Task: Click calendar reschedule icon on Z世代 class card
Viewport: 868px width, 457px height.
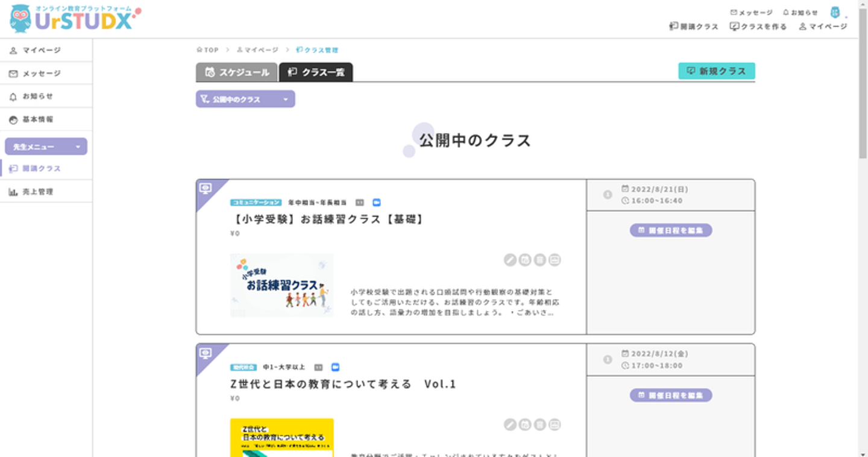Action: coord(525,424)
